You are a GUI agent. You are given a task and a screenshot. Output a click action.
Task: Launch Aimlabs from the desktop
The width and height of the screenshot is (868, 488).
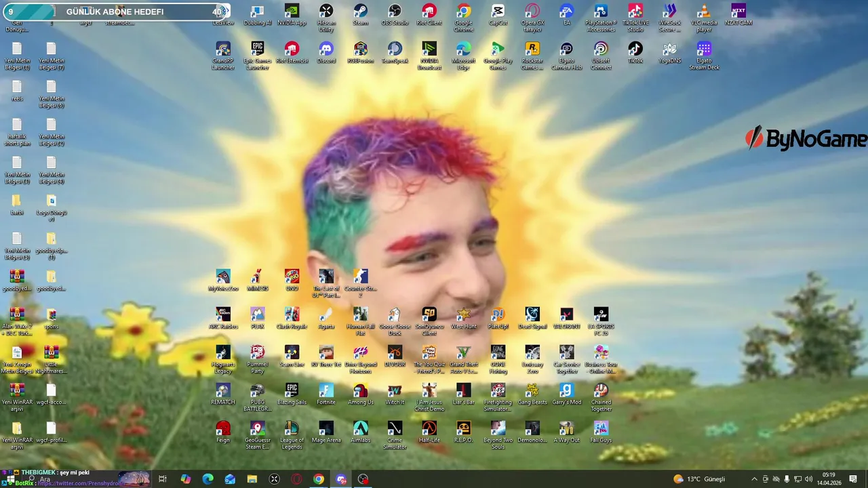360,432
